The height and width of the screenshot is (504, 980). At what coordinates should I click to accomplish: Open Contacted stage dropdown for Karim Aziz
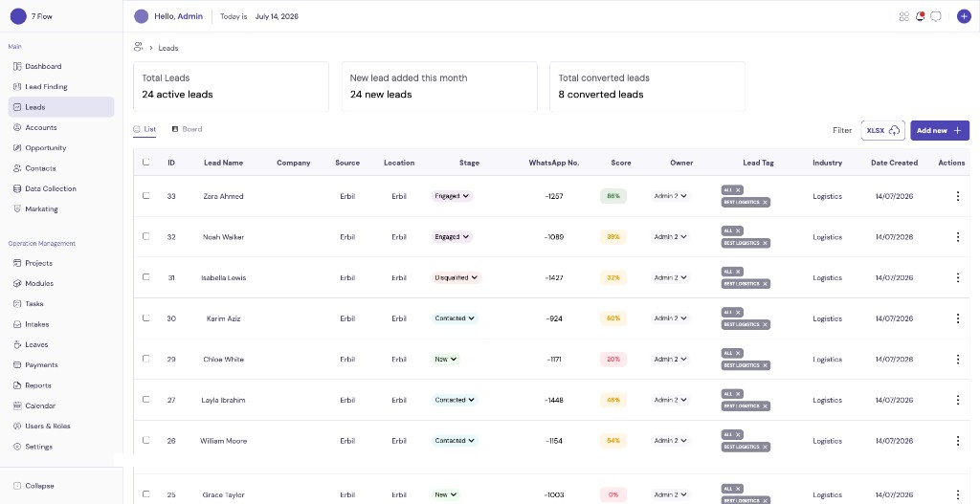[455, 318]
